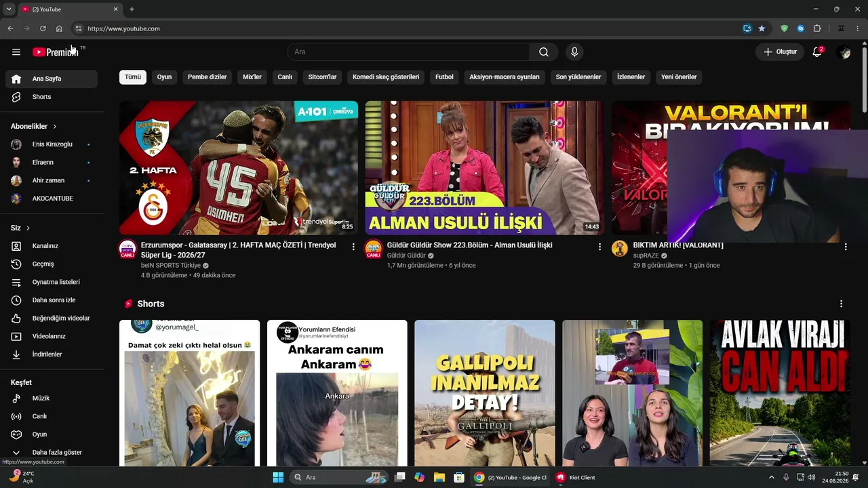The image size is (868, 488).
Task: Expand the Abonelikler section chevron
Action: (x=55, y=126)
